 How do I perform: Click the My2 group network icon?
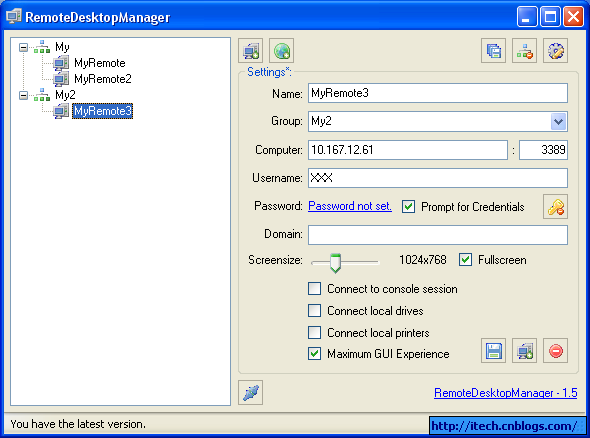[42, 95]
